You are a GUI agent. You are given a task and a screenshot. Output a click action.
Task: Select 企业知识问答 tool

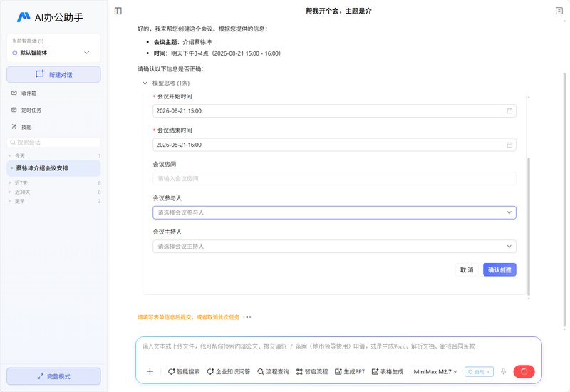(x=229, y=371)
